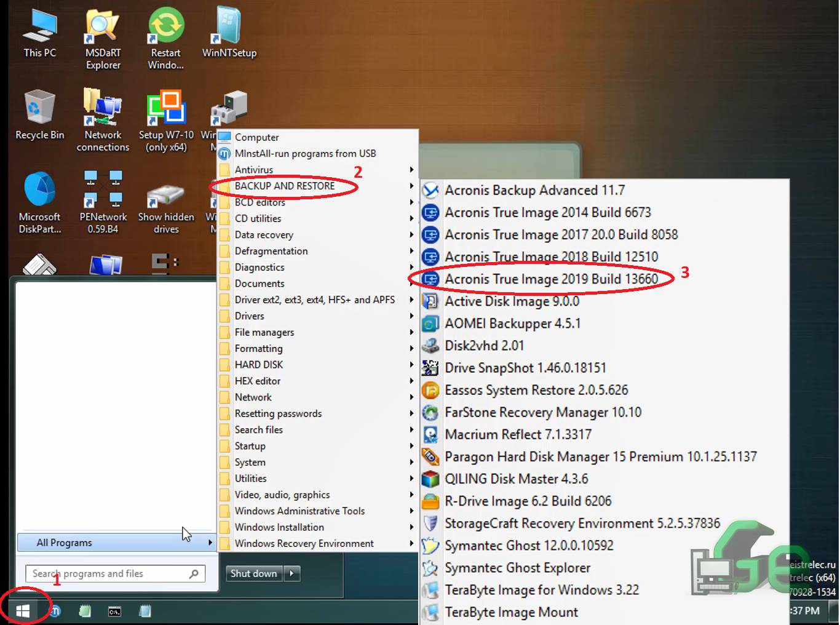The width and height of the screenshot is (840, 625).
Task: Expand BCD editors folder
Action: pos(317,202)
